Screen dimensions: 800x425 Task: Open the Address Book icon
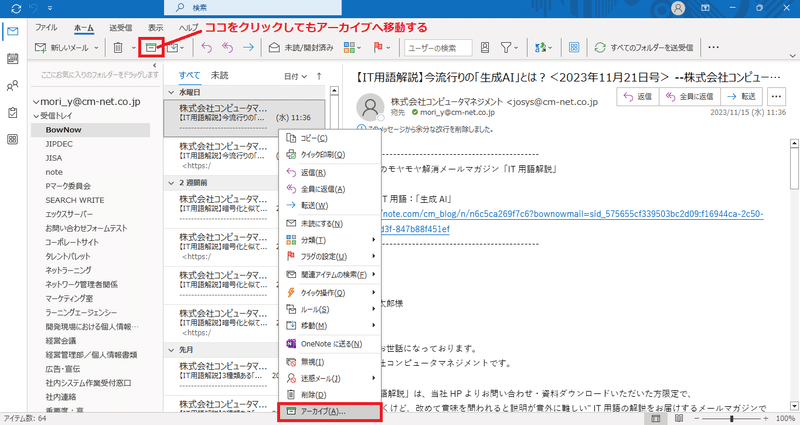(485, 47)
